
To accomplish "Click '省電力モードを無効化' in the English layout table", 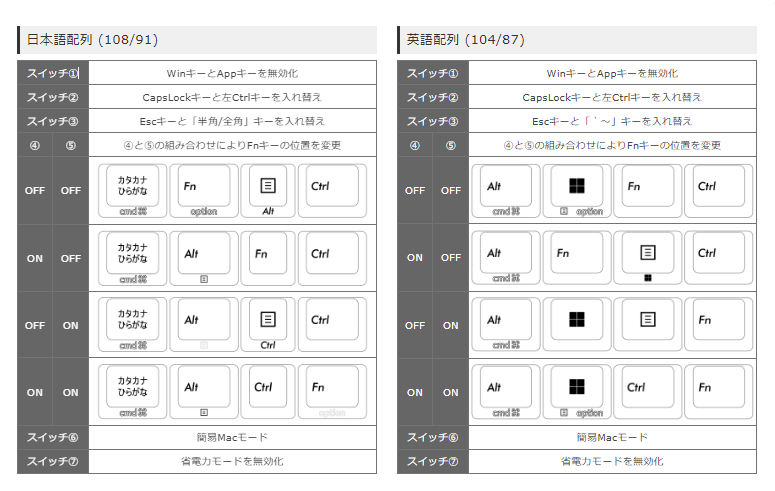I will pyautogui.click(x=612, y=461).
